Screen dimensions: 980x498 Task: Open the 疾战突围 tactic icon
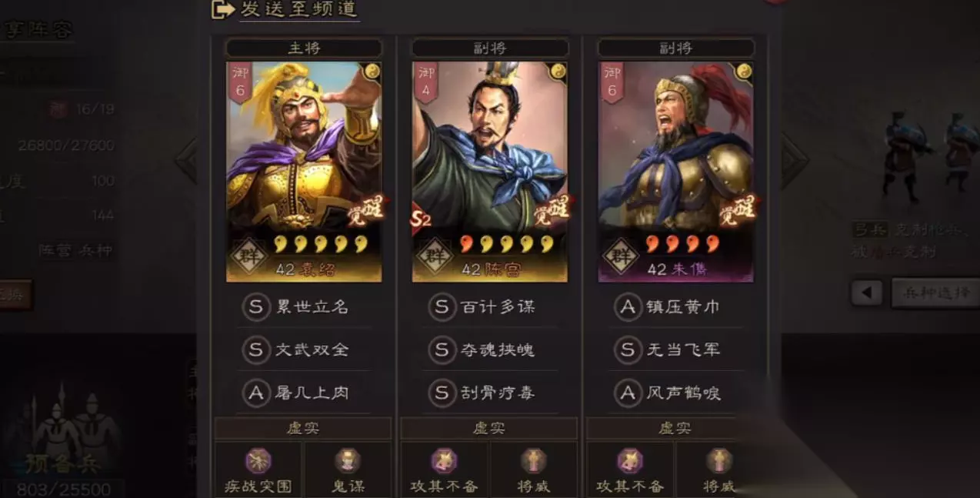[x=258, y=460]
